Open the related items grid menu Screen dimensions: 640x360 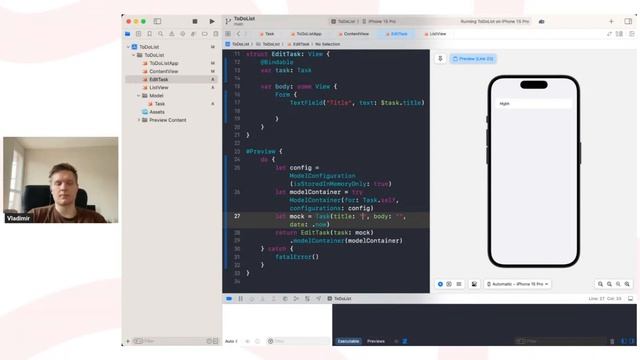(228, 34)
